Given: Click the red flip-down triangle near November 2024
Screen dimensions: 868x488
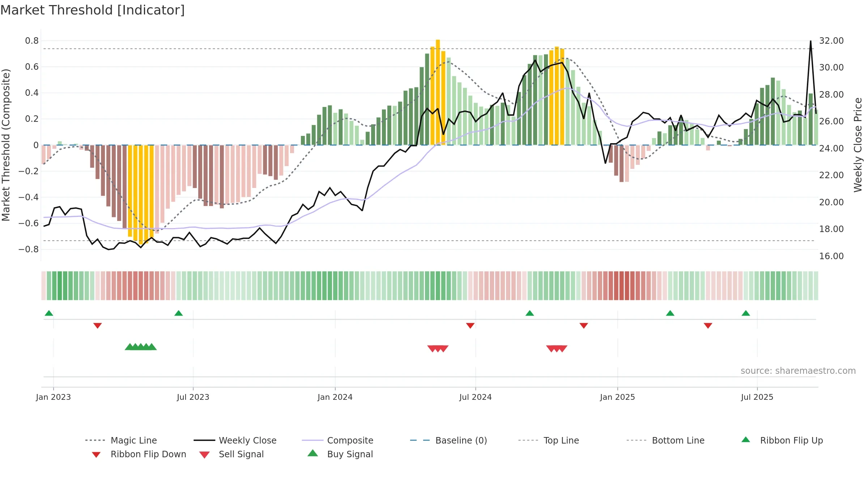Looking at the screenshot, I should (x=584, y=326).
